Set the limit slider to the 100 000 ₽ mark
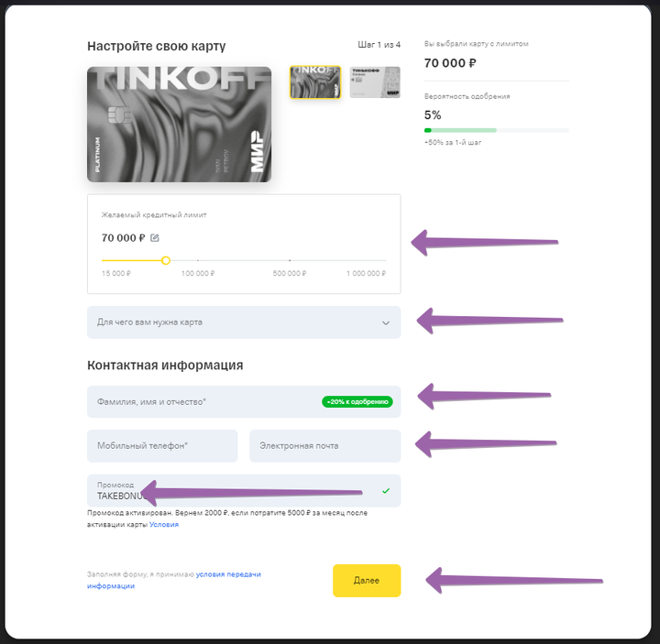This screenshot has width=660, height=644. [198, 261]
